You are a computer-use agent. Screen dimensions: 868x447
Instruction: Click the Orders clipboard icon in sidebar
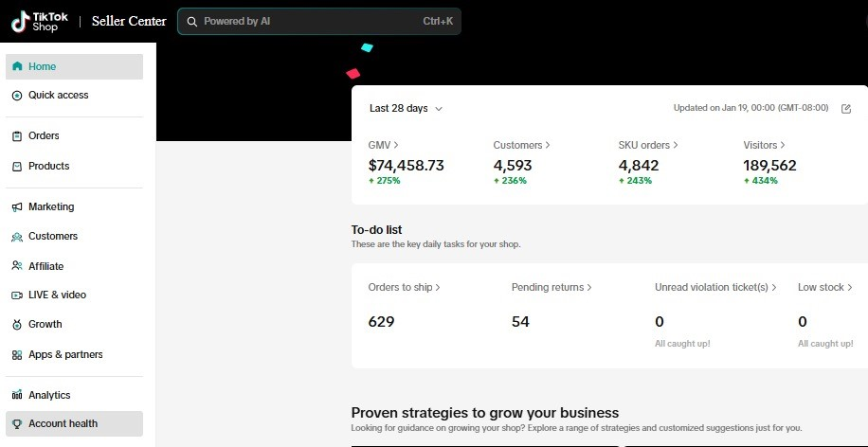click(17, 136)
